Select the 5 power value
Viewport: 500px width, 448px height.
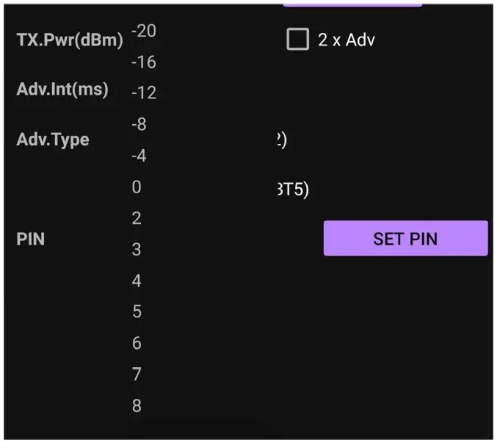coord(137,312)
